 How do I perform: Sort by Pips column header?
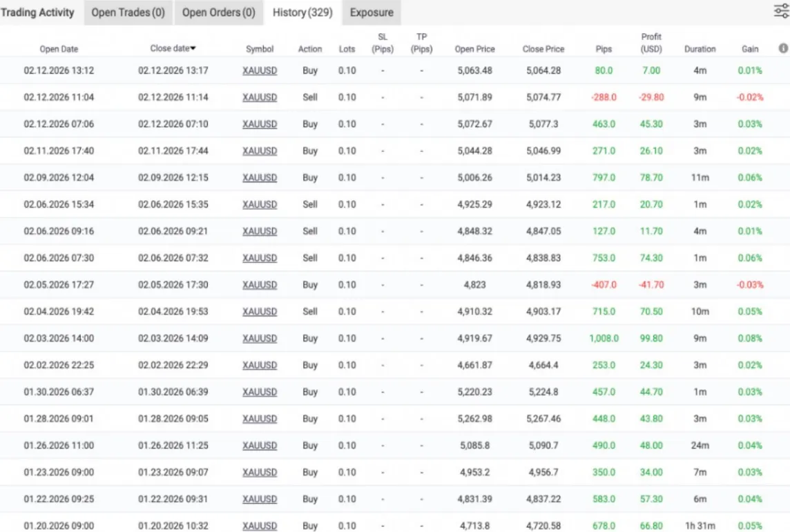(604, 49)
